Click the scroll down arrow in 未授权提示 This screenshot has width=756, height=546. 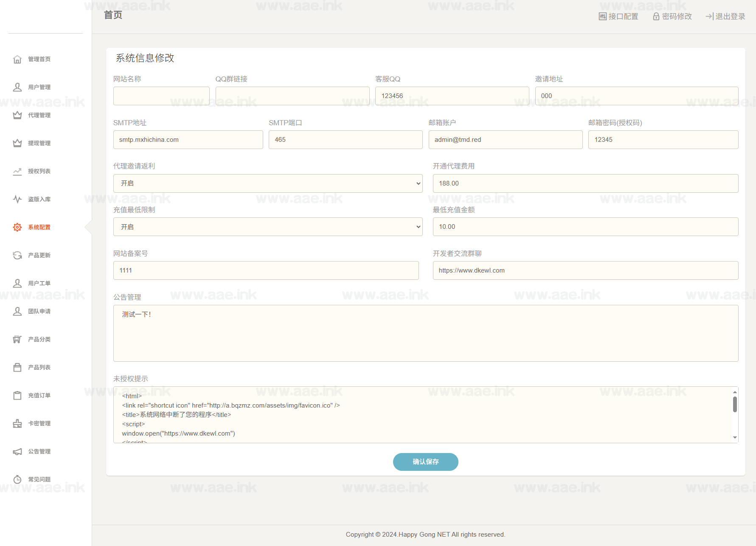coord(735,438)
